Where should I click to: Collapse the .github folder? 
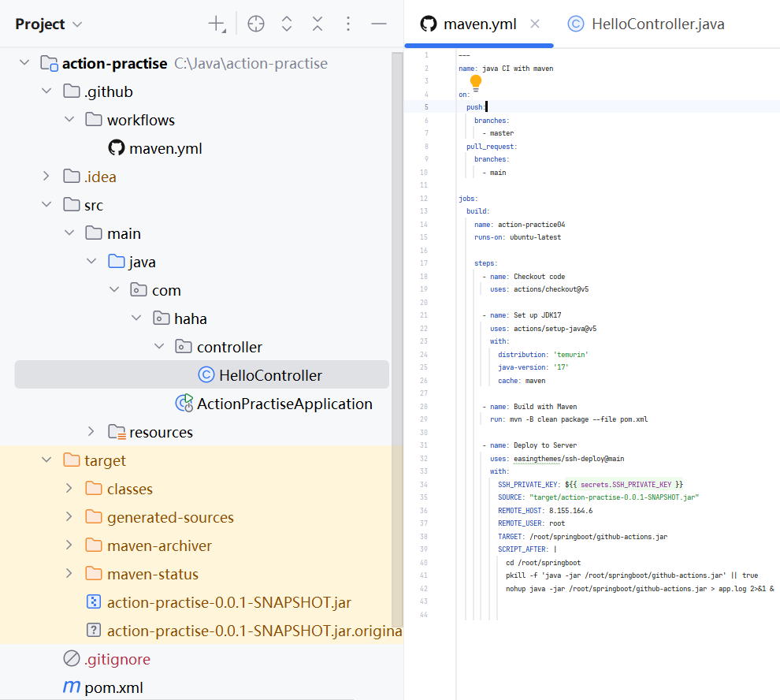46,91
